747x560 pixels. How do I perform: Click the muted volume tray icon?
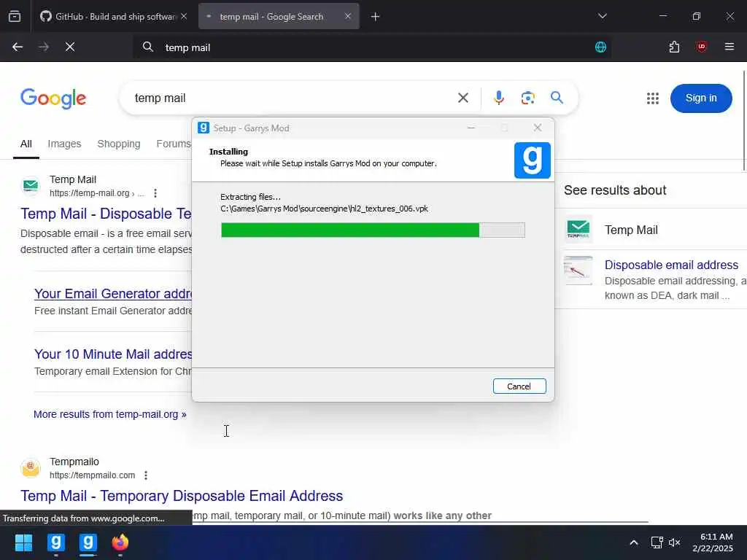(674, 542)
